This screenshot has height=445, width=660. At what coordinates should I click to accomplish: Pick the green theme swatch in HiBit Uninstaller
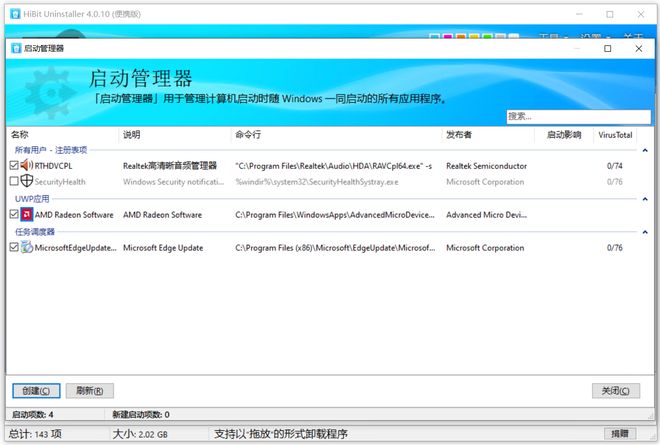click(487, 37)
